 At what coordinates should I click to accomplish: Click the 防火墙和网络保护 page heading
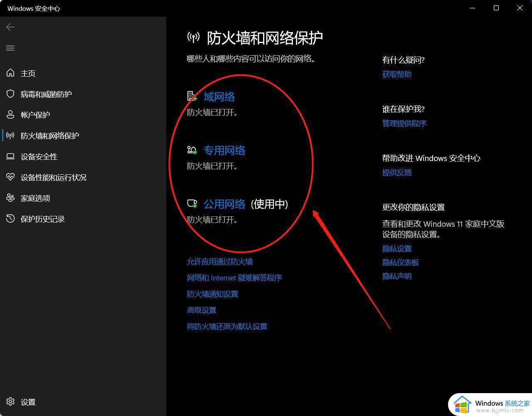tap(265, 38)
